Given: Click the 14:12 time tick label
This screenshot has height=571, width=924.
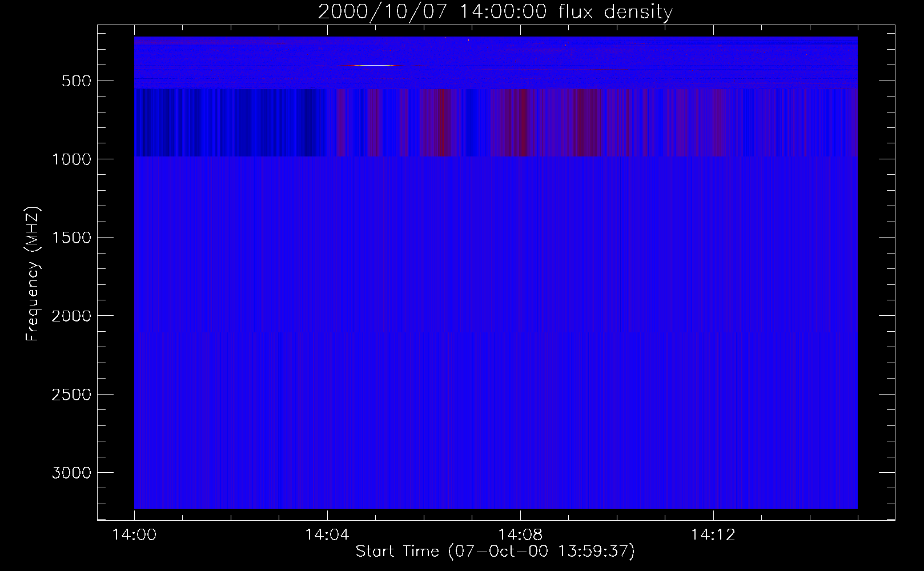Looking at the screenshot, I should click(713, 535).
